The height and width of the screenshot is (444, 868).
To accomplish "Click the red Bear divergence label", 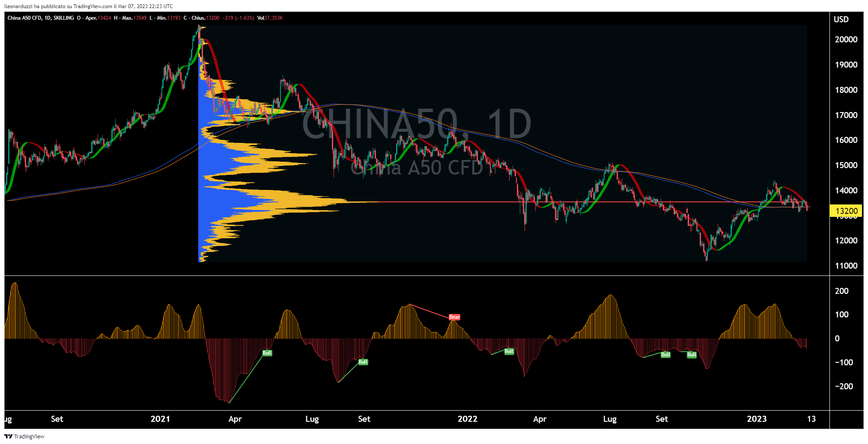I will 454,317.
